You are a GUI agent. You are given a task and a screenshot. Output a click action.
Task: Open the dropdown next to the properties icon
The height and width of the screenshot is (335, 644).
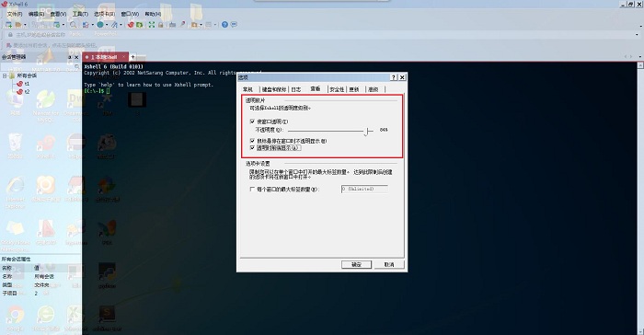[63, 25]
